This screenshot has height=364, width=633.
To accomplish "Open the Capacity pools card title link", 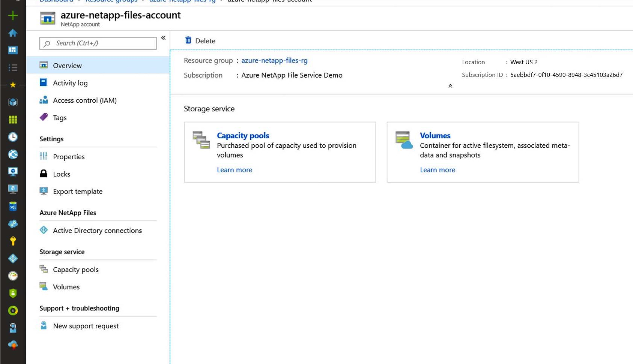I will click(x=243, y=135).
